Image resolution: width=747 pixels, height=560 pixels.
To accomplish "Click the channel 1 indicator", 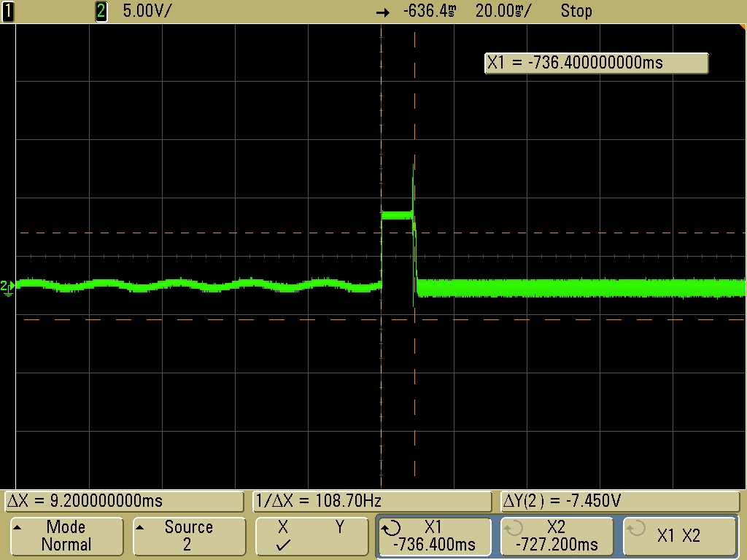I will click(8, 11).
